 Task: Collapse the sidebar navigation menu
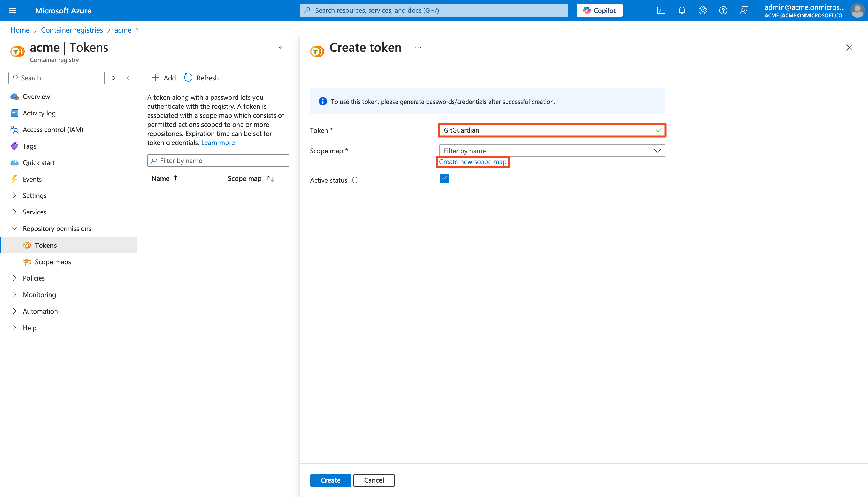(x=129, y=78)
